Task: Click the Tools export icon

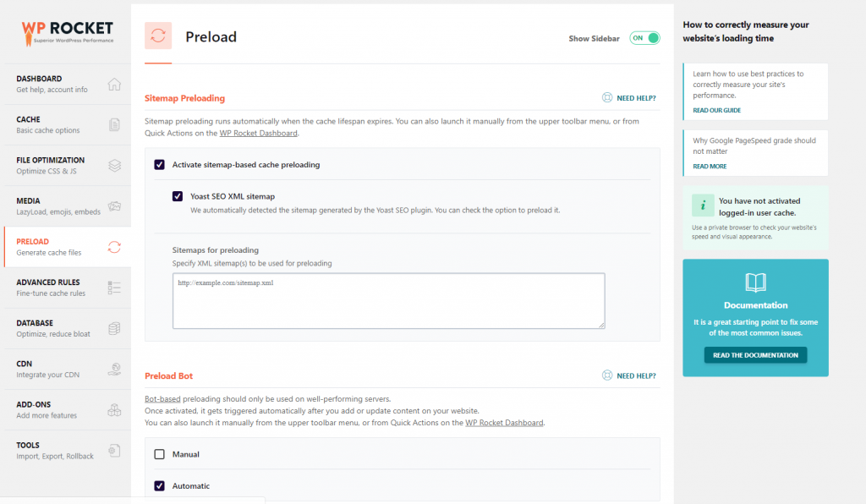Action: point(114,451)
